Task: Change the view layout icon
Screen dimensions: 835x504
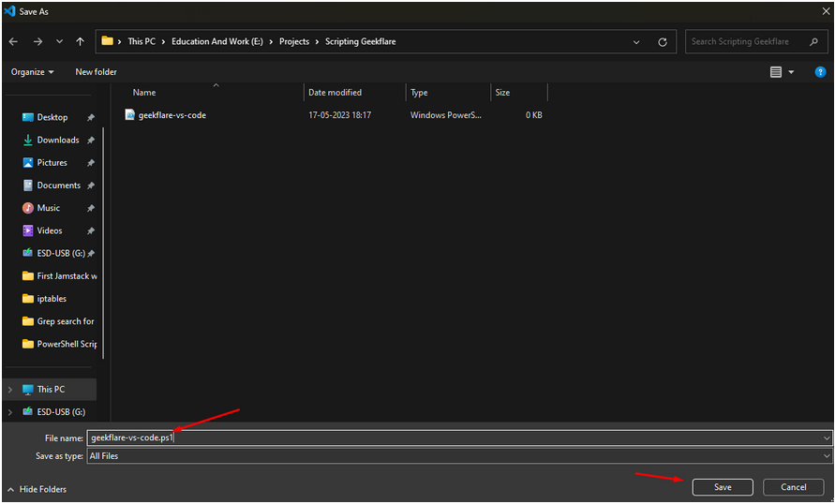Action: [x=776, y=72]
